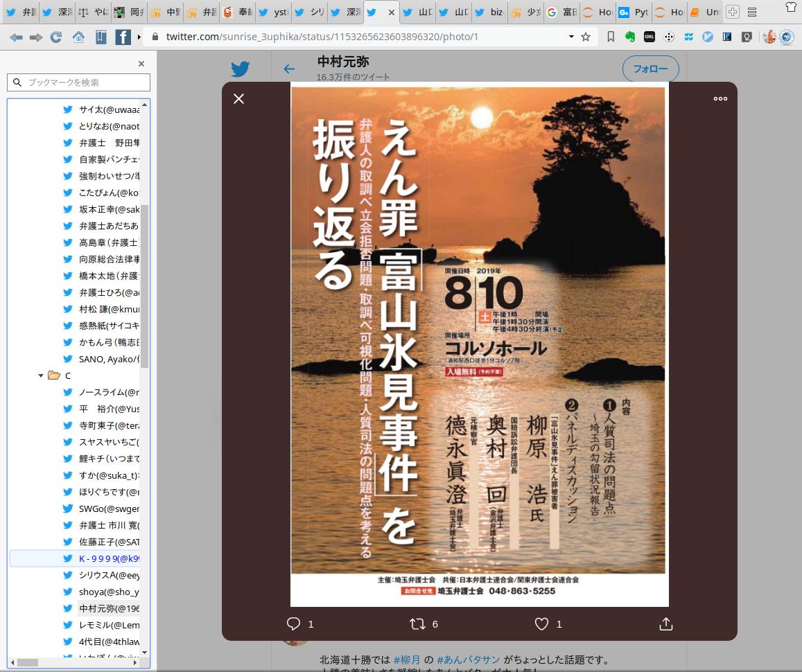Go back with the browser back arrow
The width and height of the screenshot is (802, 672).
click(x=17, y=37)
